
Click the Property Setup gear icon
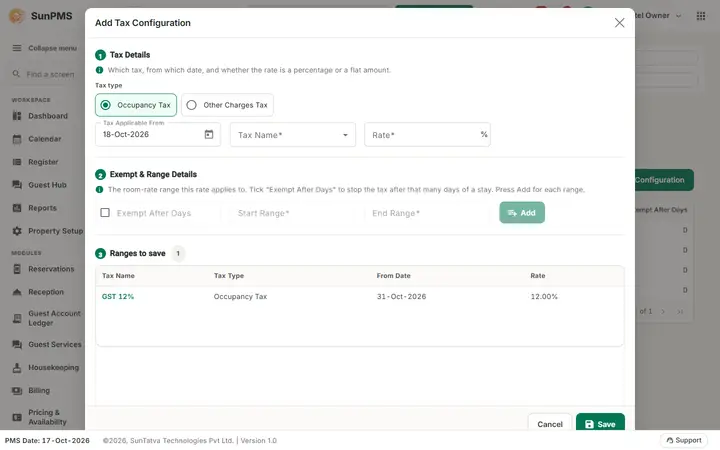tap(17, 231)
